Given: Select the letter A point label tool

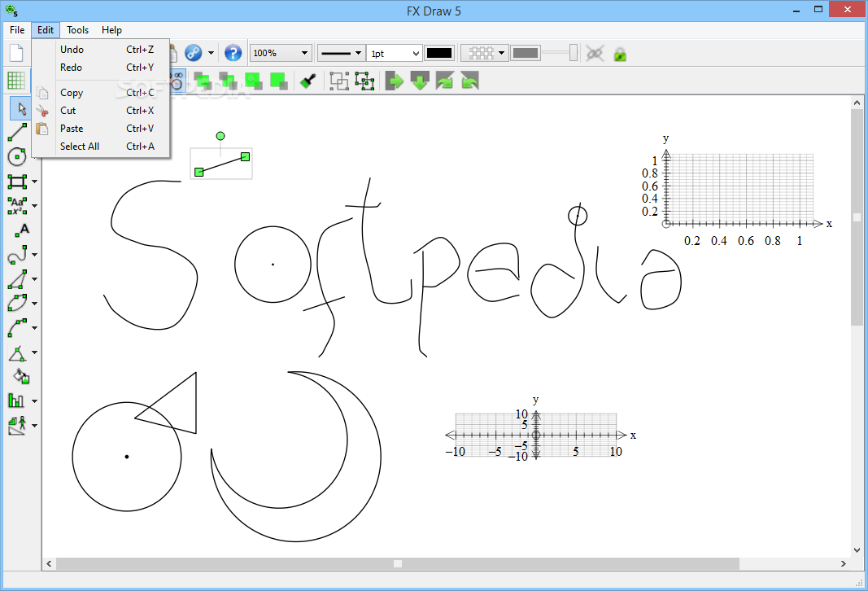Looking at the screenshot, I should pos(22,230).
